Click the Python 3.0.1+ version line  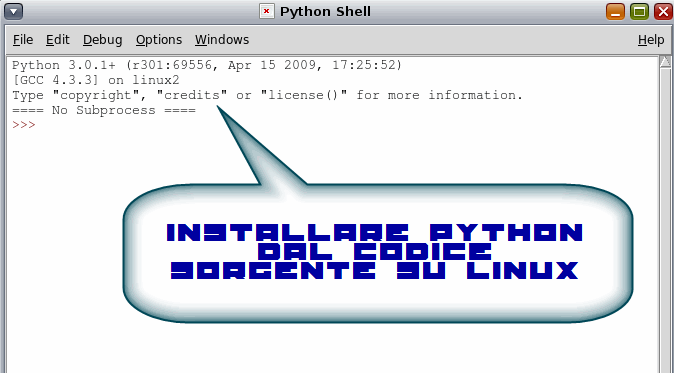click(207, 65)
